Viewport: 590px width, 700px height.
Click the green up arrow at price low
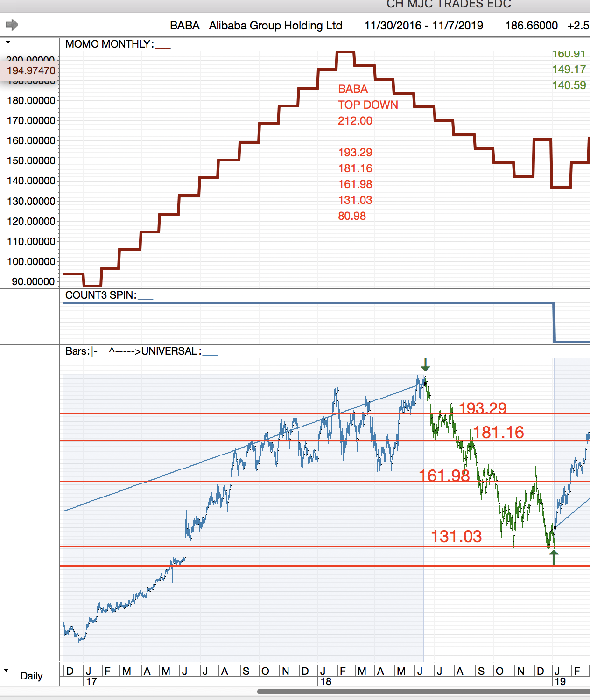click(554, 557)
